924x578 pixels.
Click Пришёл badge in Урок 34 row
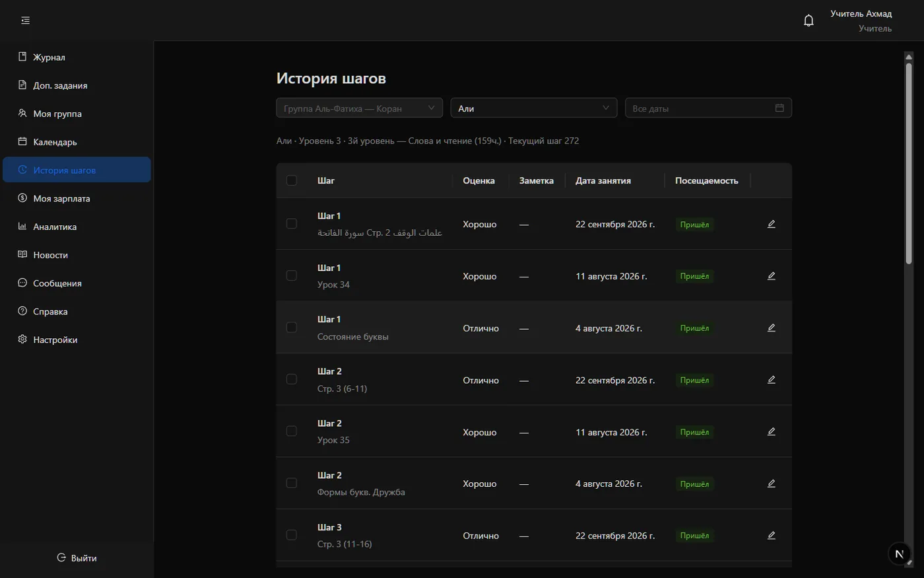[x=694, y=276]
